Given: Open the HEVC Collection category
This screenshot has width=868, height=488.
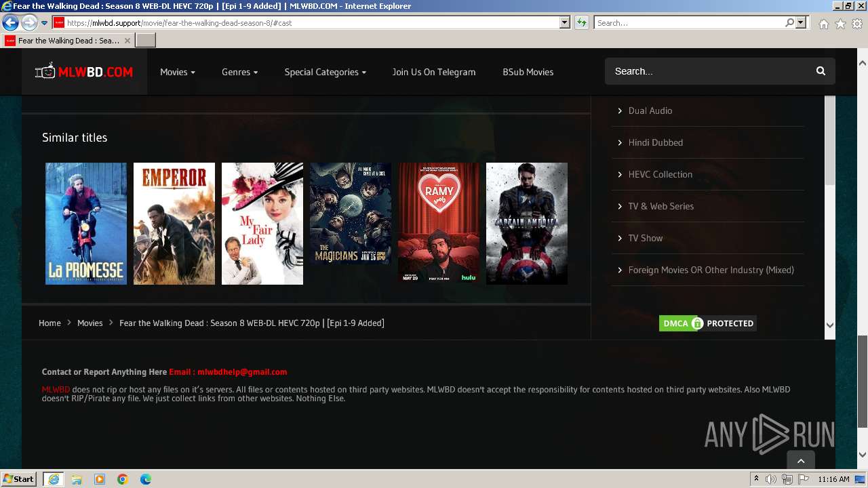Looking at the screenshot, I should 660,174.
